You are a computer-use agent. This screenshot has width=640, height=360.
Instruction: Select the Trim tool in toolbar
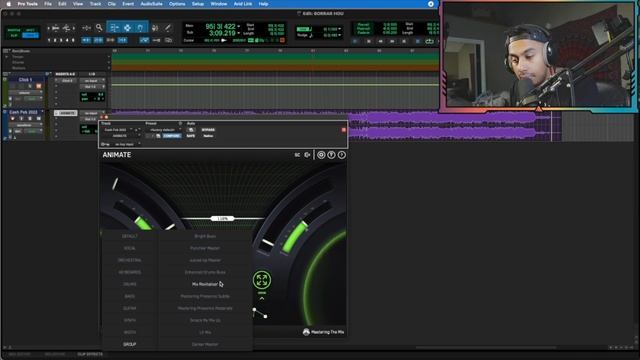(114, 28)
